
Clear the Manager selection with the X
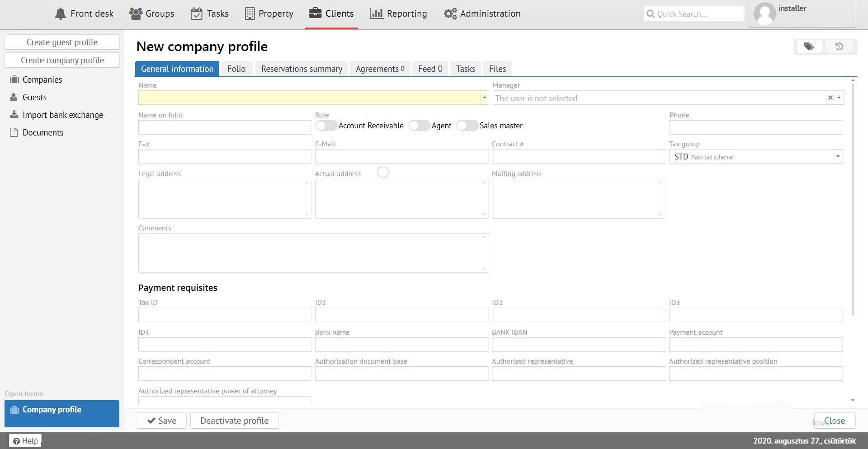tap(830, 98)
